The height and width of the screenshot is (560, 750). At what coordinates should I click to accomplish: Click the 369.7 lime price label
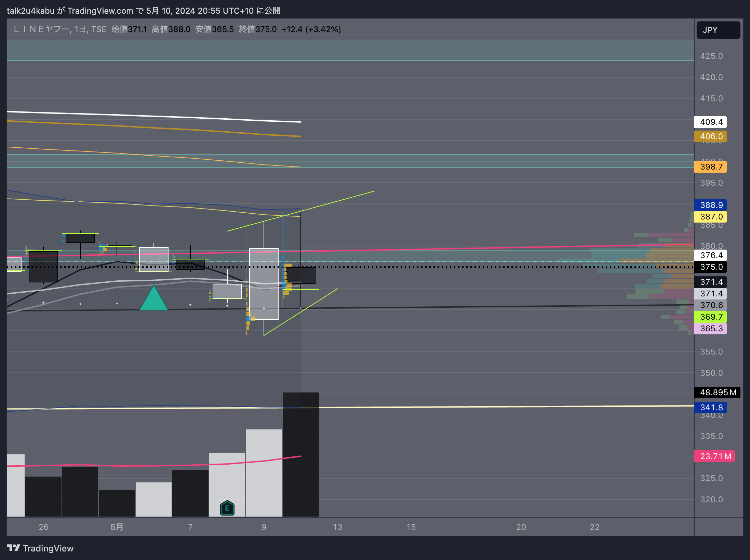pyautogui.click(x=710, y=317)
